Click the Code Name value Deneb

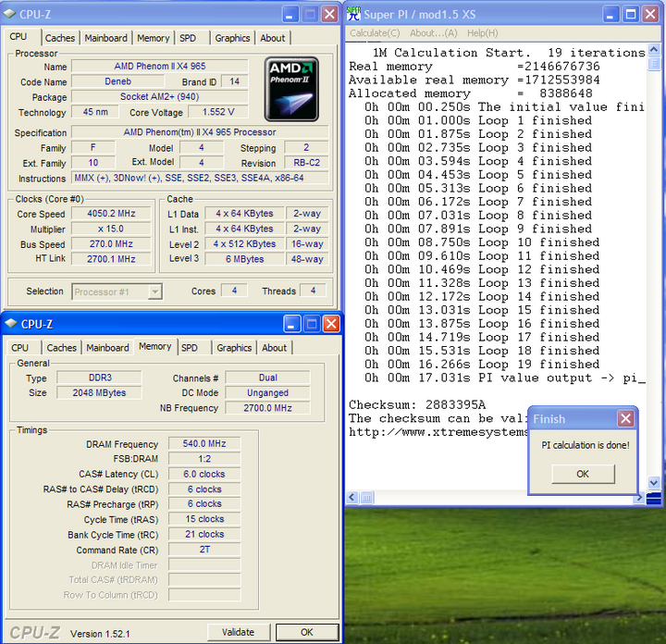tap(118, 81)
